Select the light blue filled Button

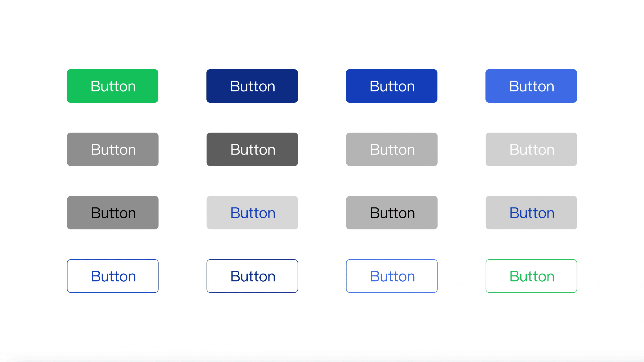pos(531,86)
